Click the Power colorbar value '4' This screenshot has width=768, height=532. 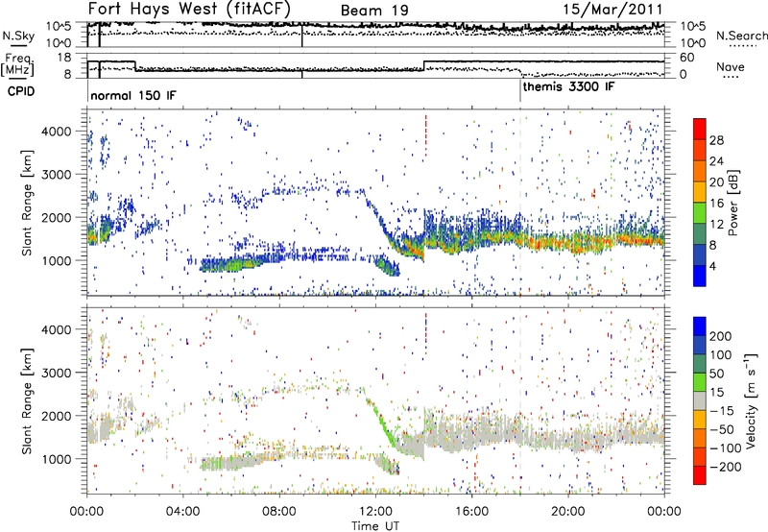click(712, 266)
